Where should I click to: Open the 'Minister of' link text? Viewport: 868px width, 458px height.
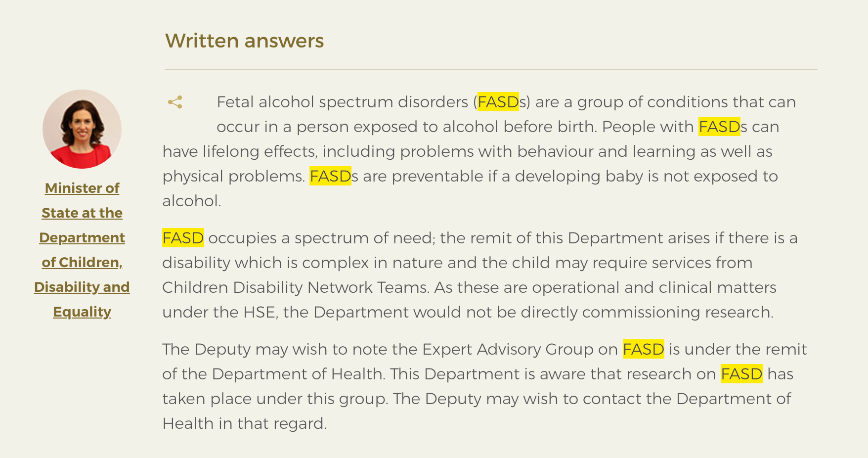pyautogui.click(x=82, y=188)
